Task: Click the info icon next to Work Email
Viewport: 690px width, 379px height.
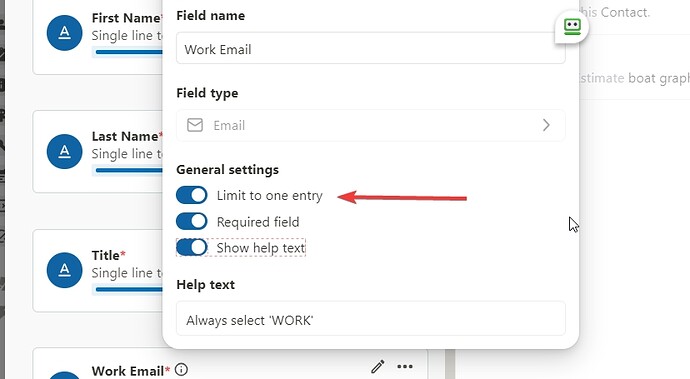Action: 181,370
